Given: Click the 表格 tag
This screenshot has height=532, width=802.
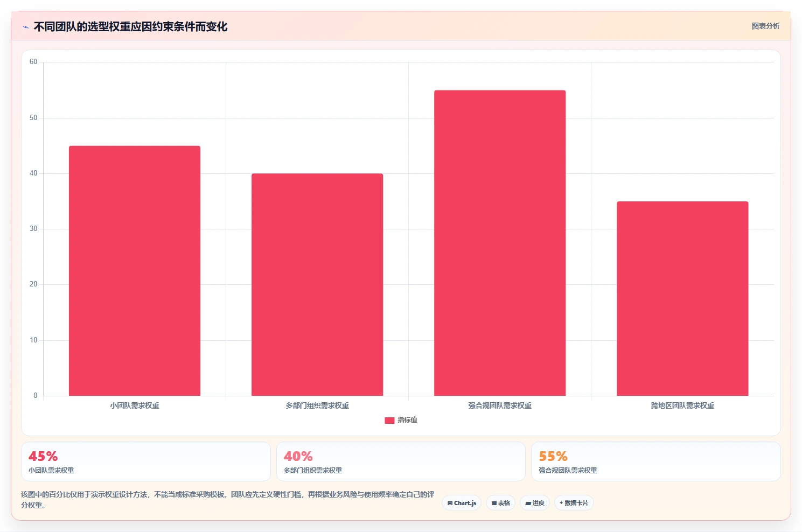Looking at the screenshot, I should click(x=500, y=503).
